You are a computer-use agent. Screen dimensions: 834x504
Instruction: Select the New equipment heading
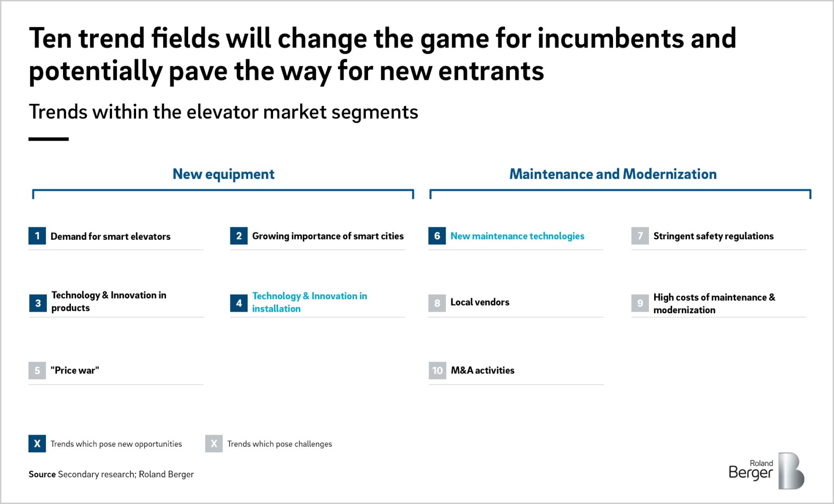click(223, 174)
